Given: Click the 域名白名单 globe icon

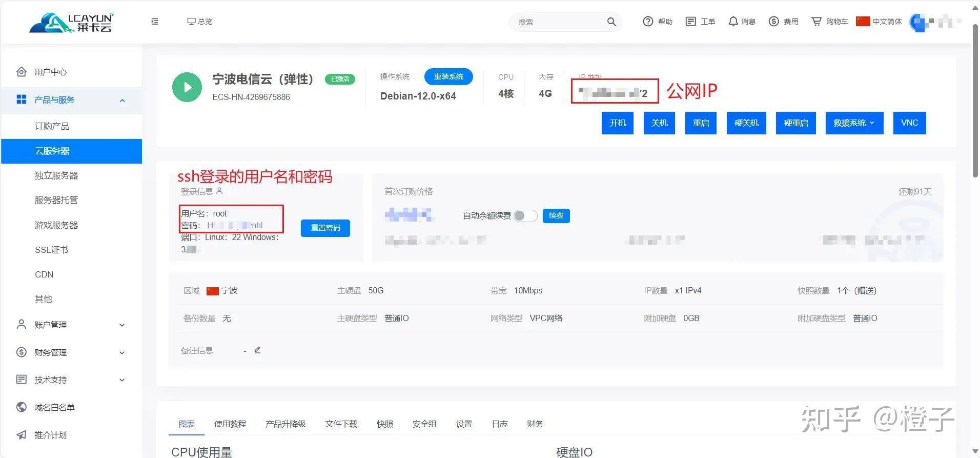Looking at the screenshot, I should (x=21, y=407).
